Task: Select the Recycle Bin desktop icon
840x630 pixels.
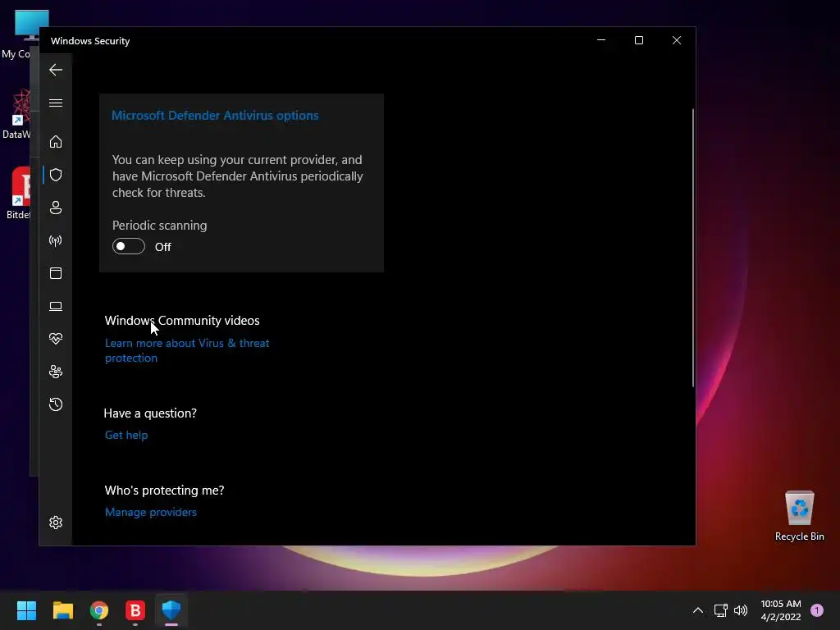Action: (x=799, y=515)
